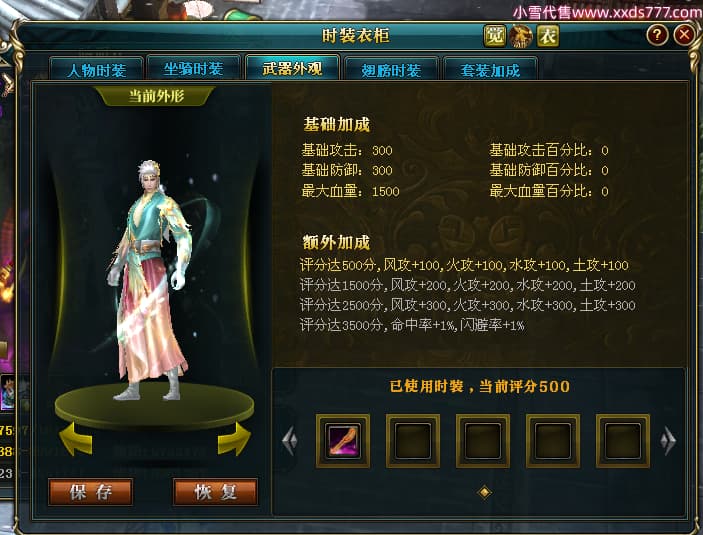Screen dimensions: 703x535
Task: Select the second empty fashion slot
Action: pos(413,441)
